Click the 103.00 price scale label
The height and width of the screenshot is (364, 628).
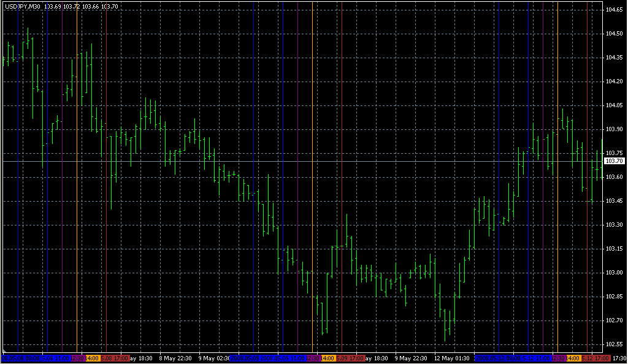point(614,273)
